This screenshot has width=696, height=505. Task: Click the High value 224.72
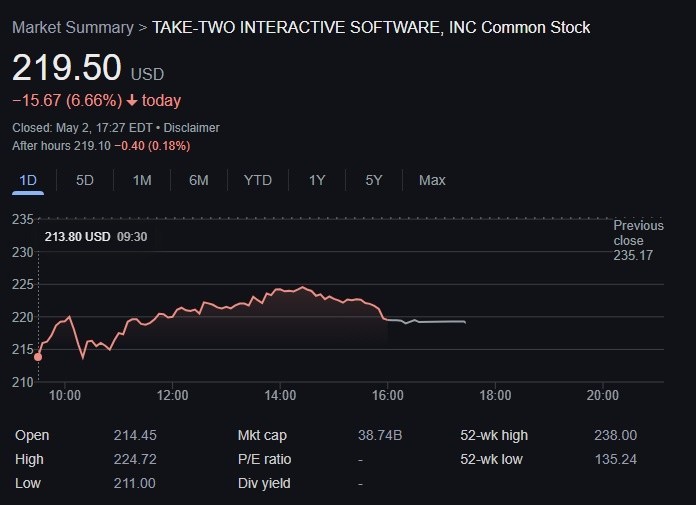coord(135,459)
